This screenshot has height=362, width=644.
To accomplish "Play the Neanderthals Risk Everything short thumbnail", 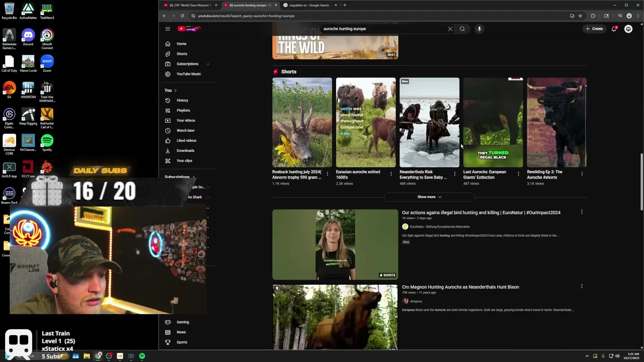I will (x=429, y=122).
